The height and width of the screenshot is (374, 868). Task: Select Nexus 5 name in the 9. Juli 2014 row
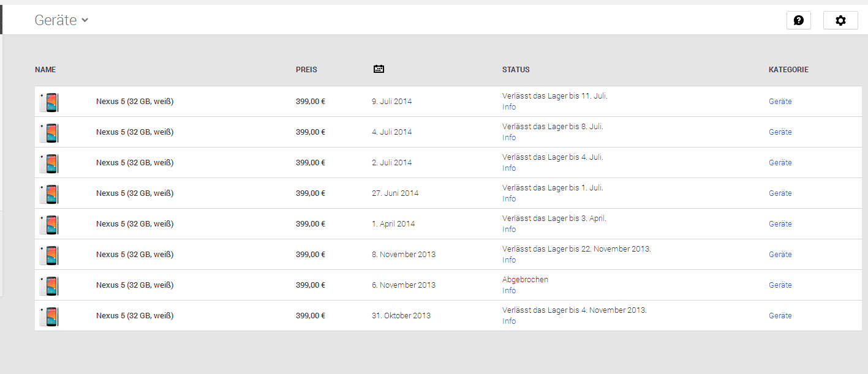(x=135, y=102)
